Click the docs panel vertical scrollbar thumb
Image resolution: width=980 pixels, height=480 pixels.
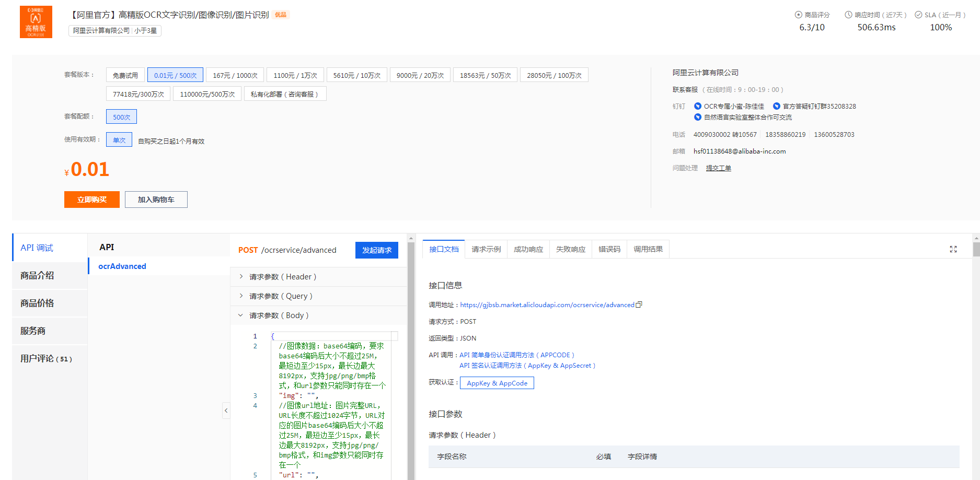(976, 249)
